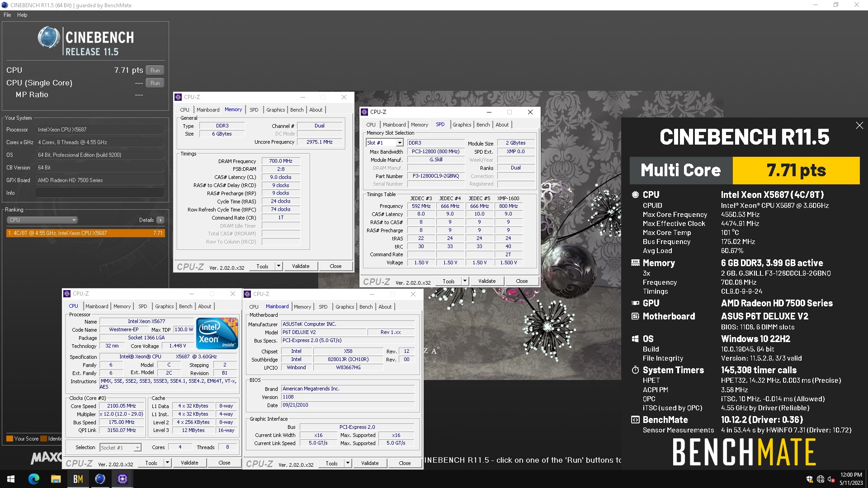
Task: Click the P6T DELUXE V2 model field
Action: point(324,332)
